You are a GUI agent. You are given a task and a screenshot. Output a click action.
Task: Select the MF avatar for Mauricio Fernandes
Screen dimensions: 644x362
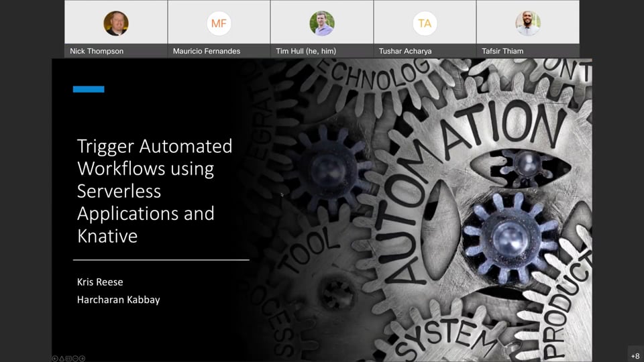coord(219,23)
